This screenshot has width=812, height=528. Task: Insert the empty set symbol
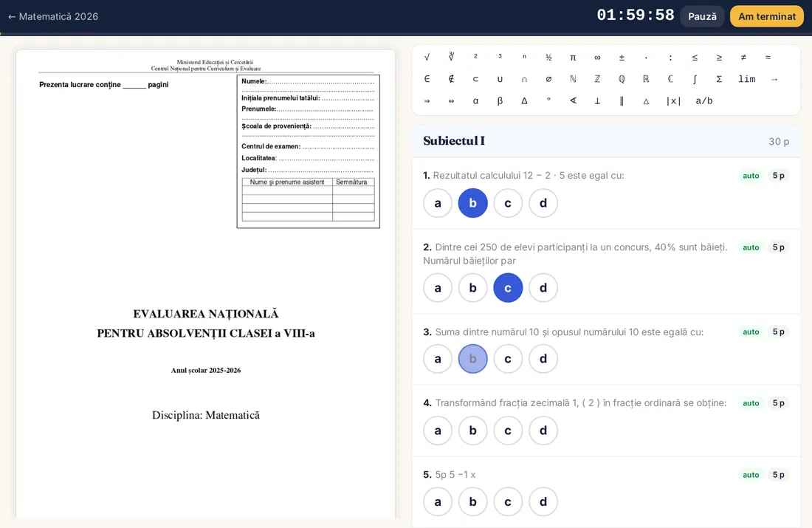[x=548, y=79]
